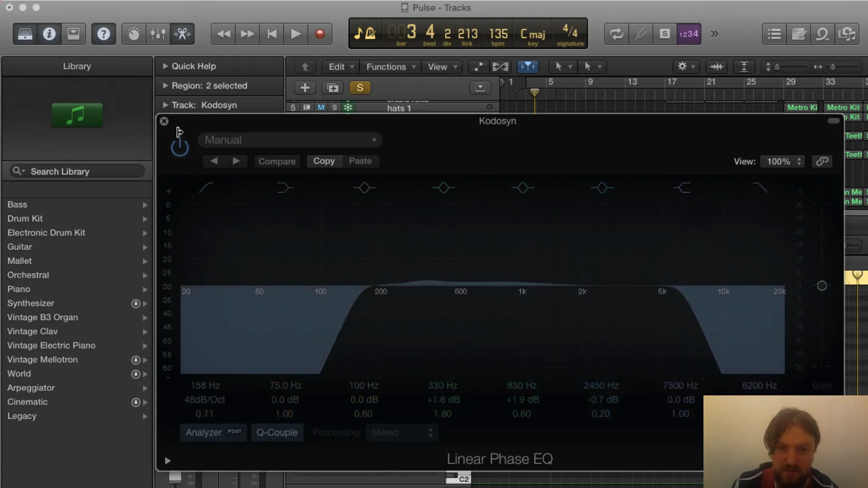
Task: Click the Paste button in plugin header
Action: click(x=360, y=161)
